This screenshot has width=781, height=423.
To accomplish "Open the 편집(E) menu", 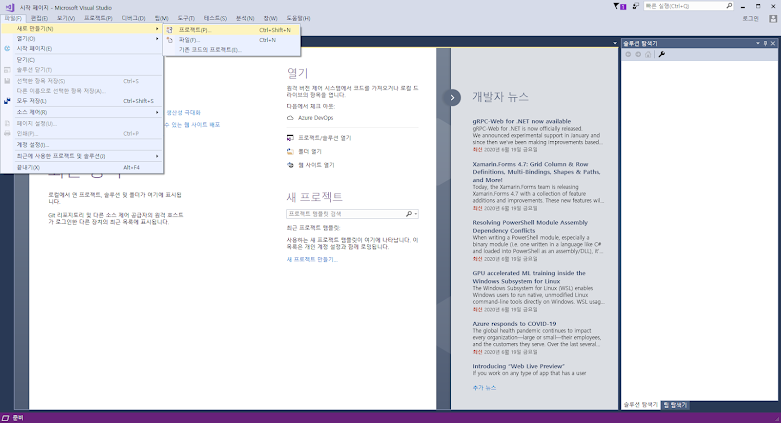I will point(39,18).
